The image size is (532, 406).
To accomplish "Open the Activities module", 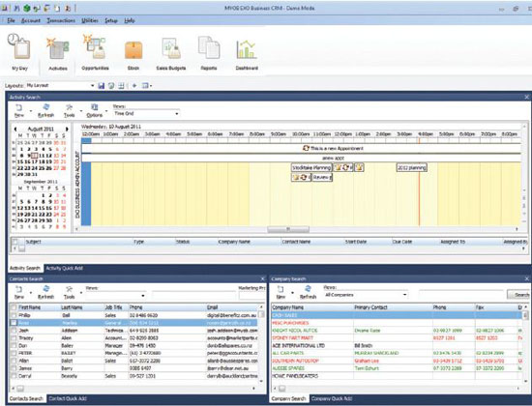I will tap(58, 52).
